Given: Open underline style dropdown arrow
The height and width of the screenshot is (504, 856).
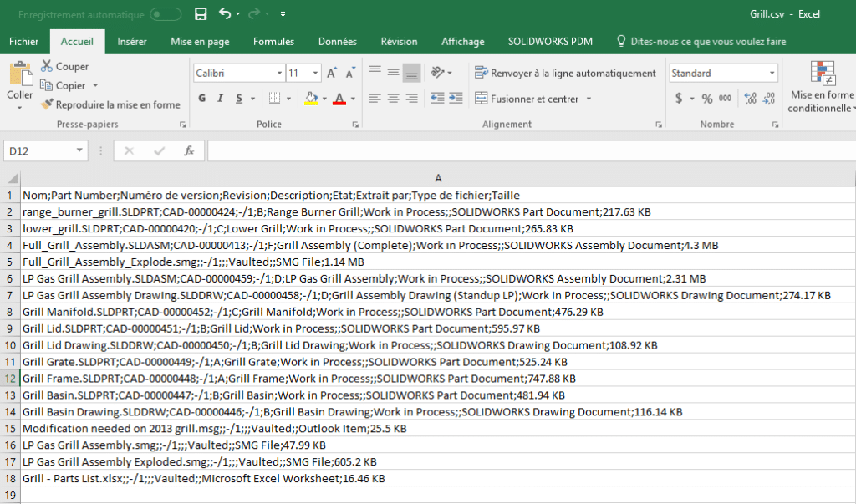Looking at the screenshot, I should tap(252, 99).
